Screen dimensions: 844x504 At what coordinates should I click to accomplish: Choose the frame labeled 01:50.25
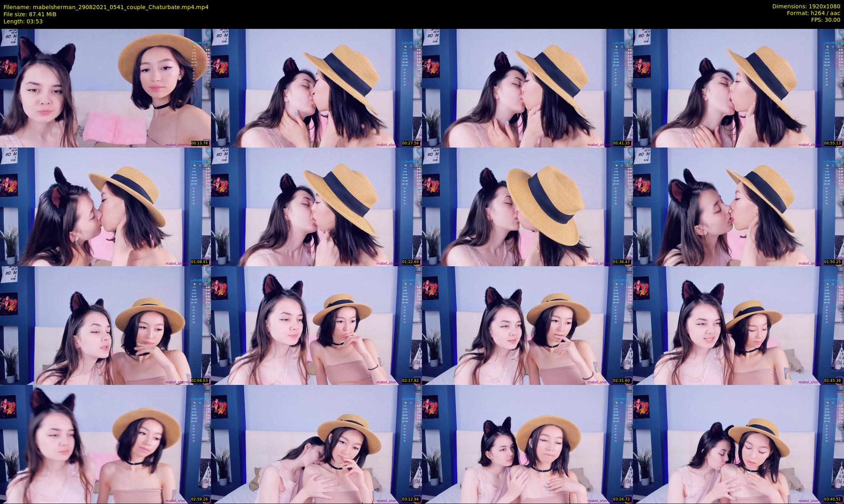(x=738, y=207)
